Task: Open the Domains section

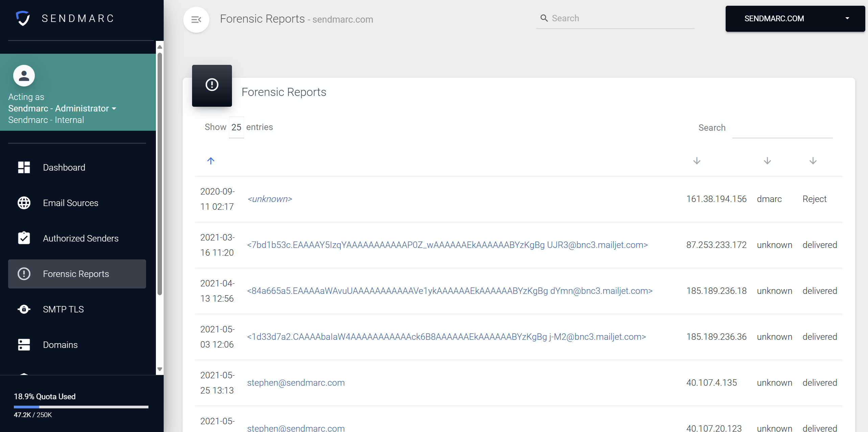Action: coord(60,345)
